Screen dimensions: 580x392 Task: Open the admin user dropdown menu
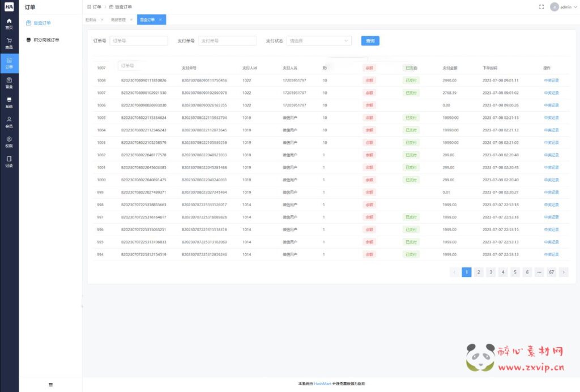[x=564, y=7]
